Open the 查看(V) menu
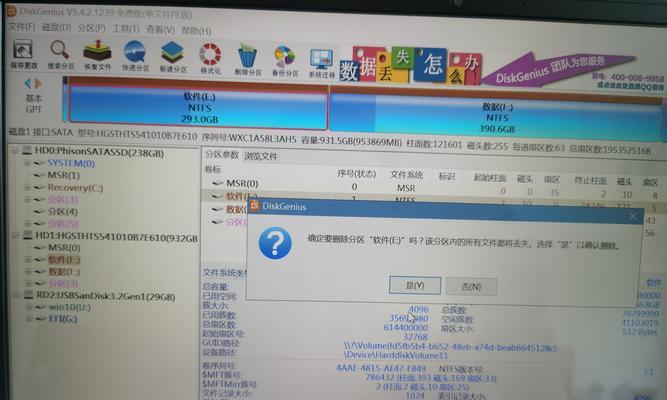This screenshot has width=667, height=400. tap(160, 30)
